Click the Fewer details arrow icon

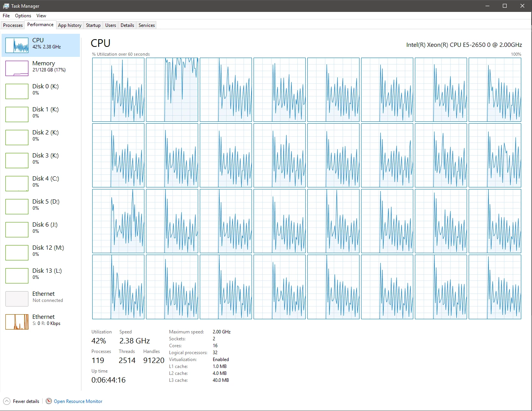click(x=7, y=401)
